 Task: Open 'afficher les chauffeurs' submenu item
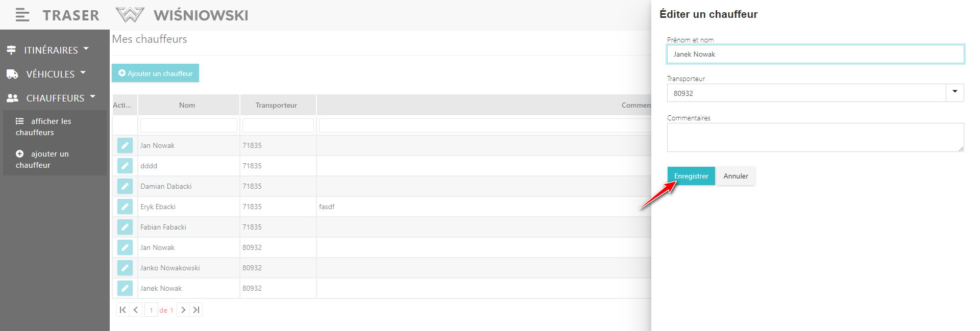(43, 126)
